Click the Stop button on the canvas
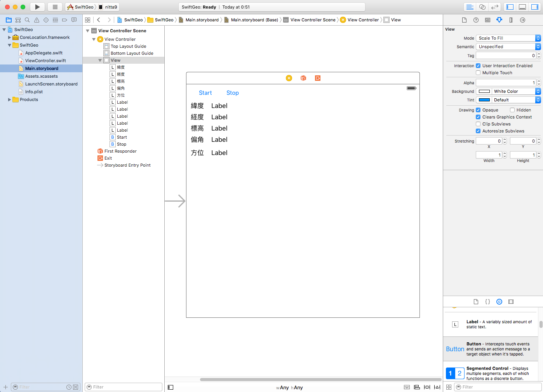 [x=232, y=93]
